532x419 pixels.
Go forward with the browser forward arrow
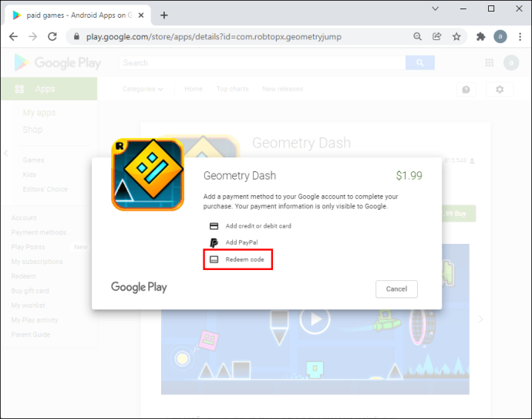pyautogui.click(x=33, y=37)
